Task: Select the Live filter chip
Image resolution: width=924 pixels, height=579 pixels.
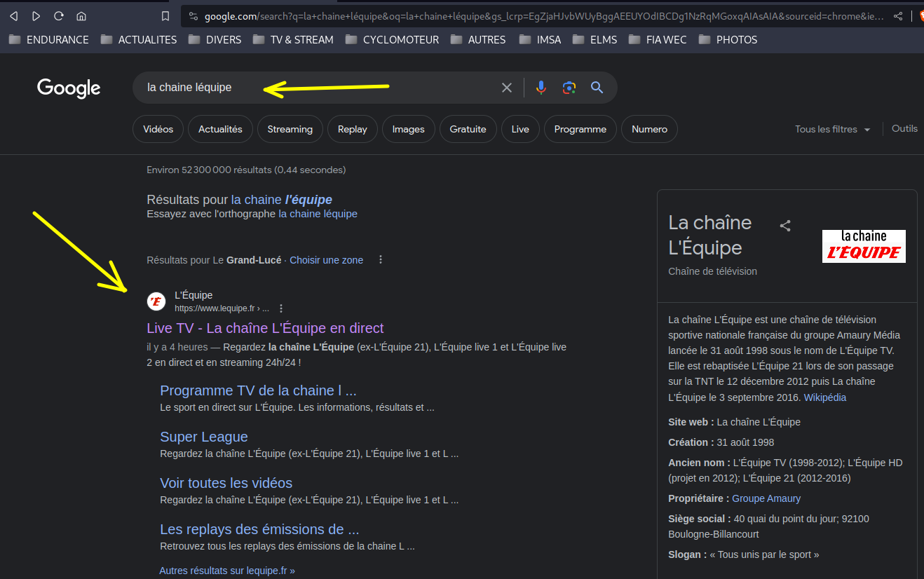Action: [520, 129]
